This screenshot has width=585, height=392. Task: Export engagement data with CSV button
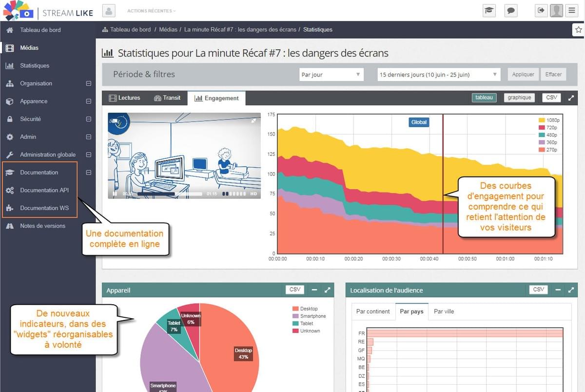coord(551,98)
